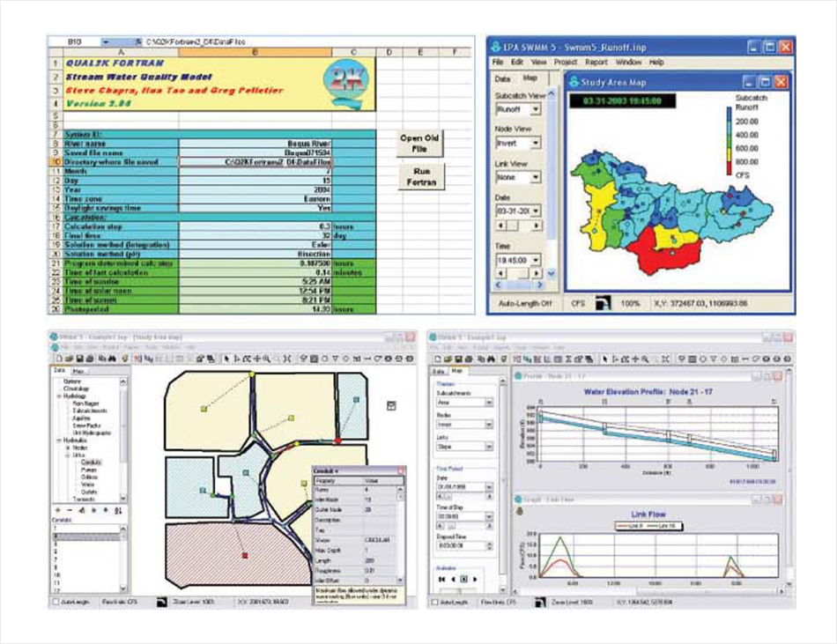The height and width of the screenshot is (644, 837).
Task: Expand the Nodes item in the data tree
Action: tap(68, 448)
